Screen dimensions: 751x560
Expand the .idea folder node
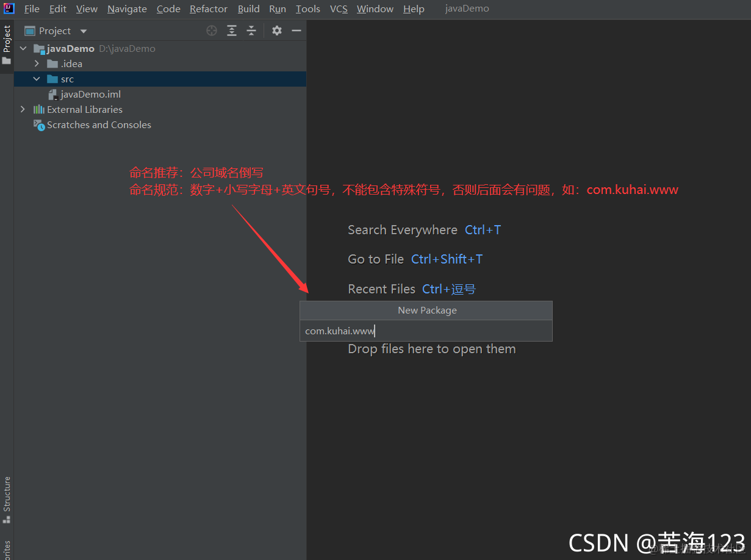pos(37,63)
